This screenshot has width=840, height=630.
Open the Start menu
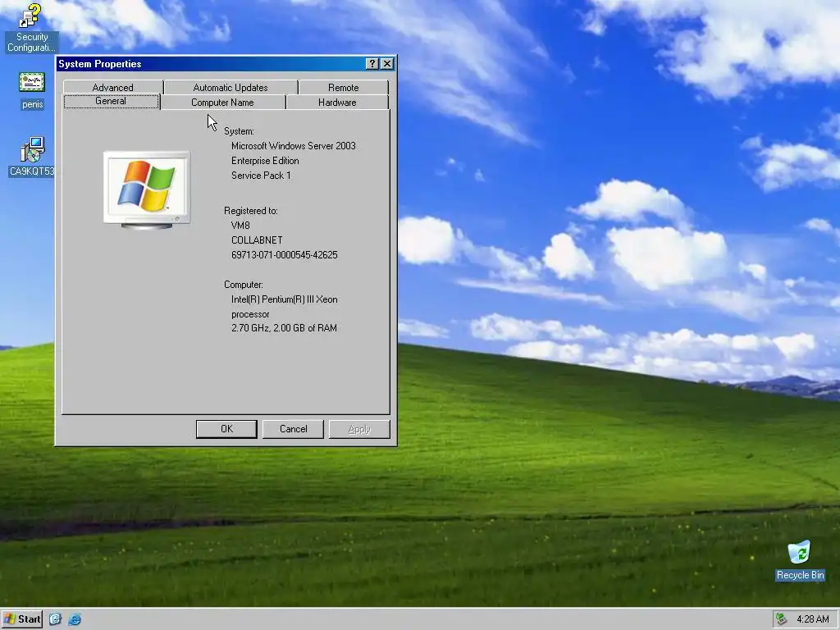[22, 619]
